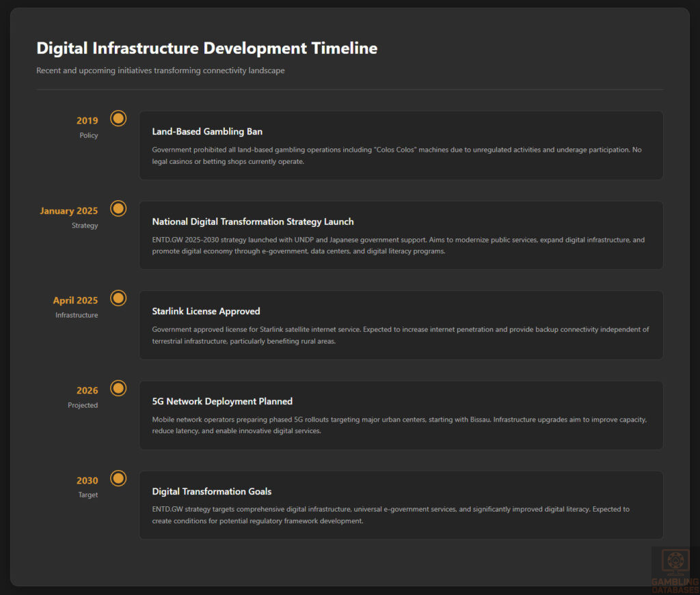Open the Land-Based Gambling Ban entry
The height and width of the screenshot is (595, 700).
point(401,145)
